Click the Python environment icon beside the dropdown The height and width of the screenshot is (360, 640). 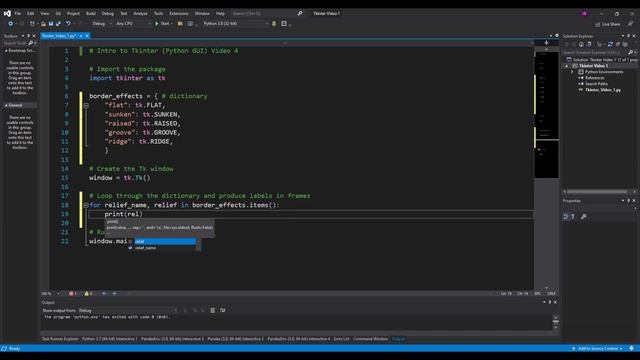coord(274,24)
